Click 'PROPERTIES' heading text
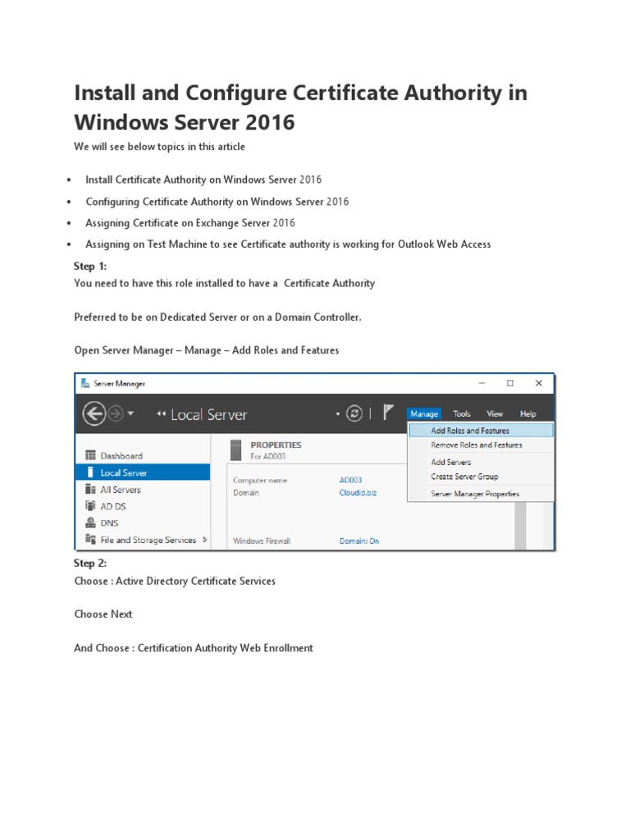 coord(276,445)
